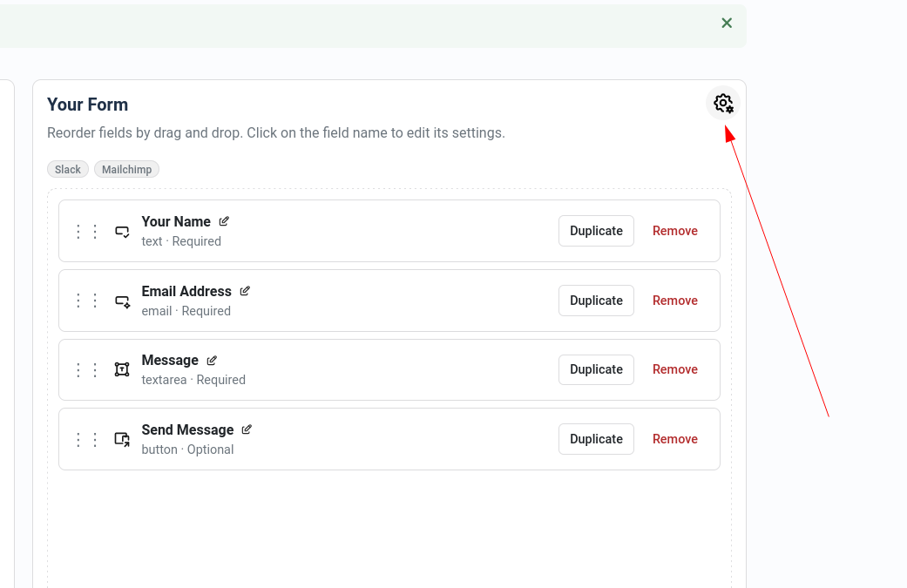Open edit settings pencil for Email Address
This screenshot has width=907, height=588.
pyautogui.click(x=244, y=290)
